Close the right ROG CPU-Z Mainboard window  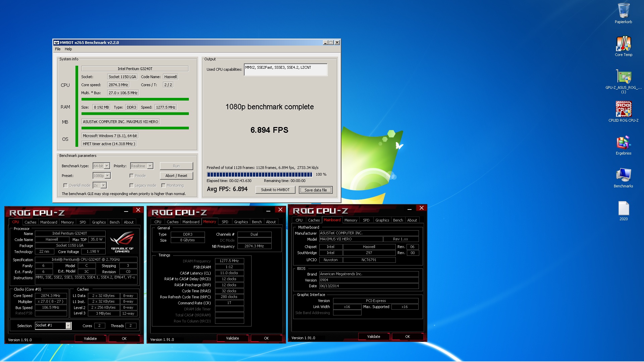(421, 208)
